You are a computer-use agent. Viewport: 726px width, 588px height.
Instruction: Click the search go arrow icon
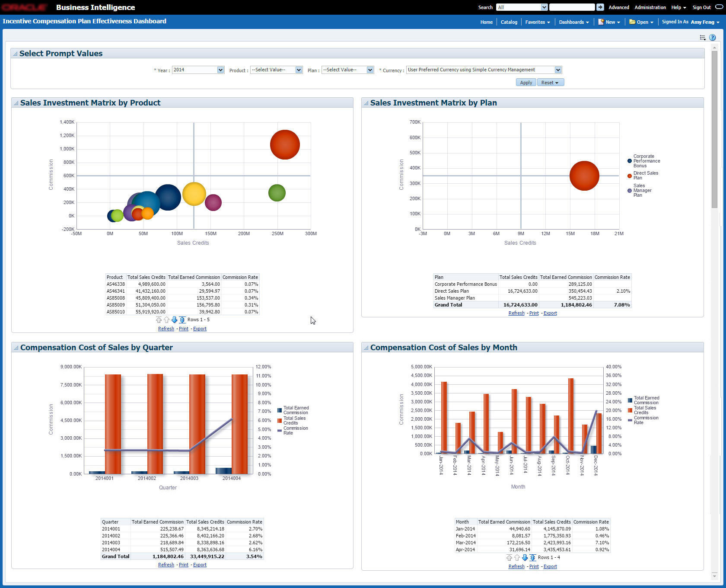pyautogui.click(x=600, y=7)
